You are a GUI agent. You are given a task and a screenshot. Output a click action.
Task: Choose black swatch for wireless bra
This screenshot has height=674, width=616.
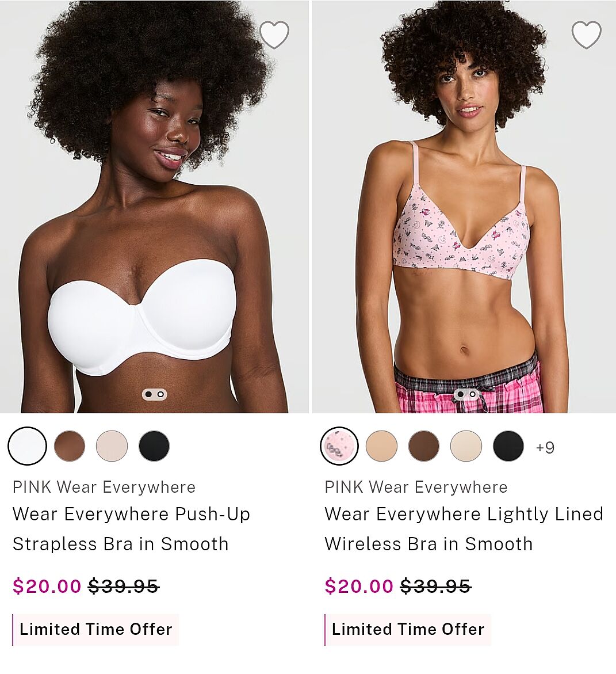click(x=508, y=446)
